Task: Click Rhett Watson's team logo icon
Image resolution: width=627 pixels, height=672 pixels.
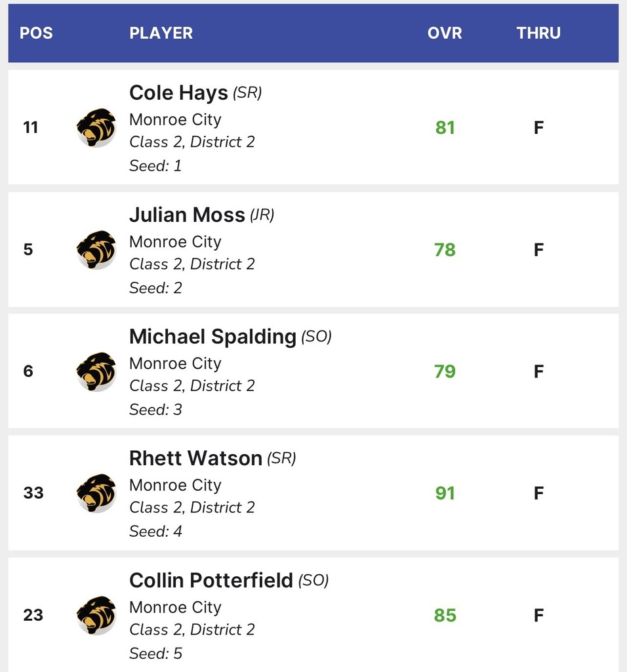Action: point(96,493)
